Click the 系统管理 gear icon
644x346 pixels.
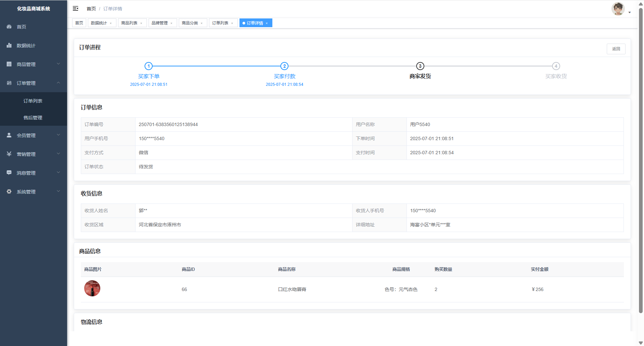pyautogui.click(x=9, y=191)
